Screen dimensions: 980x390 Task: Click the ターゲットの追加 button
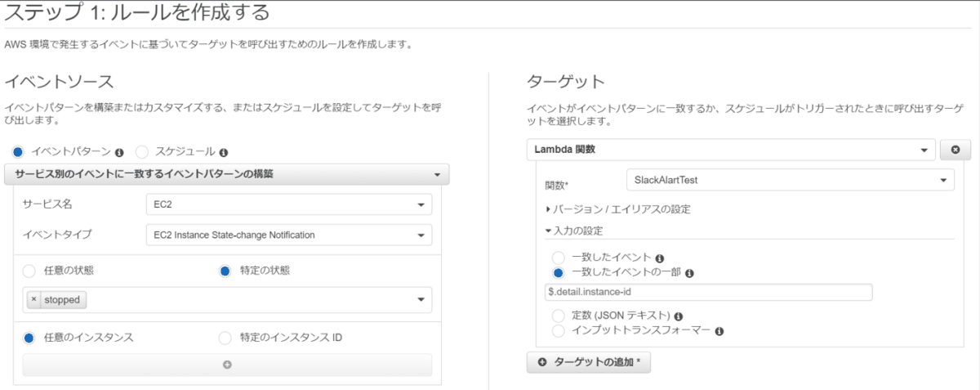589,362
